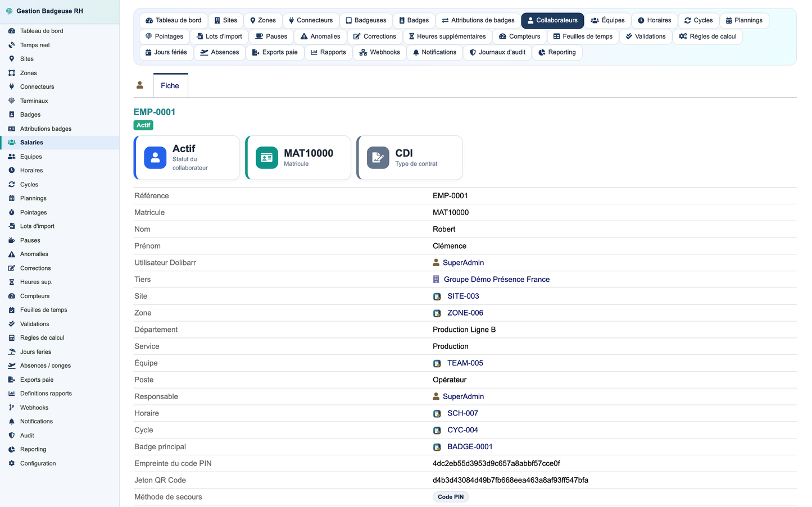
Task: Open Regles de calcul in sidebar
Action: (x=60, y=338)
